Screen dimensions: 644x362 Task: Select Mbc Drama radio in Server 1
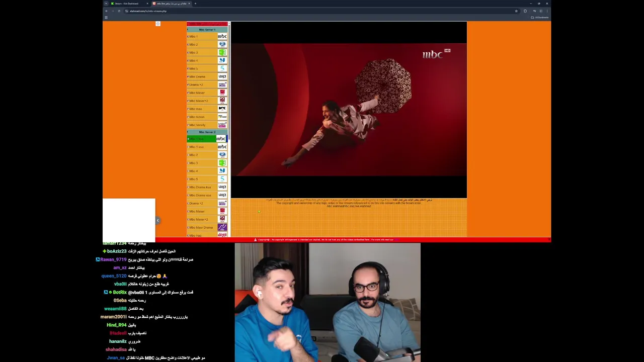coord(188,76)
